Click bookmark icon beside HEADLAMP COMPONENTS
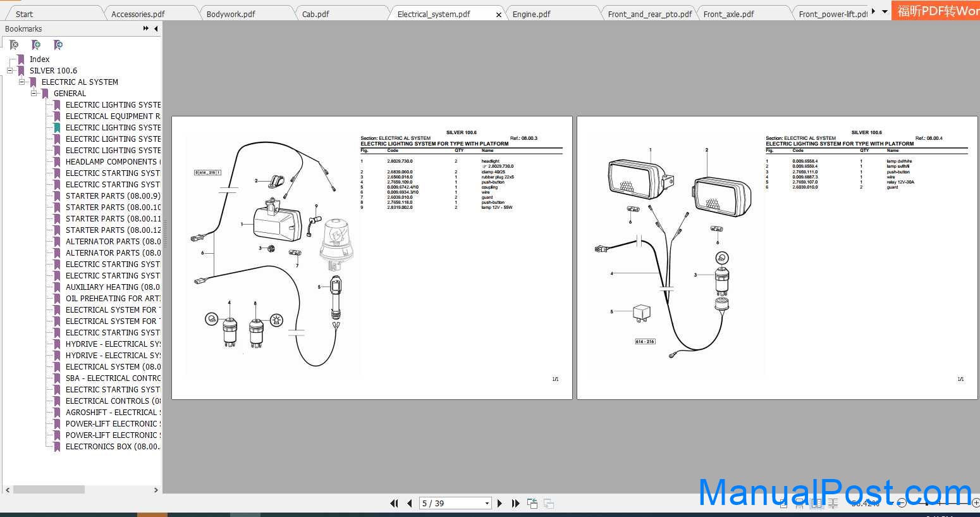This screenshot has width=980, height=517. coord(57,162)
